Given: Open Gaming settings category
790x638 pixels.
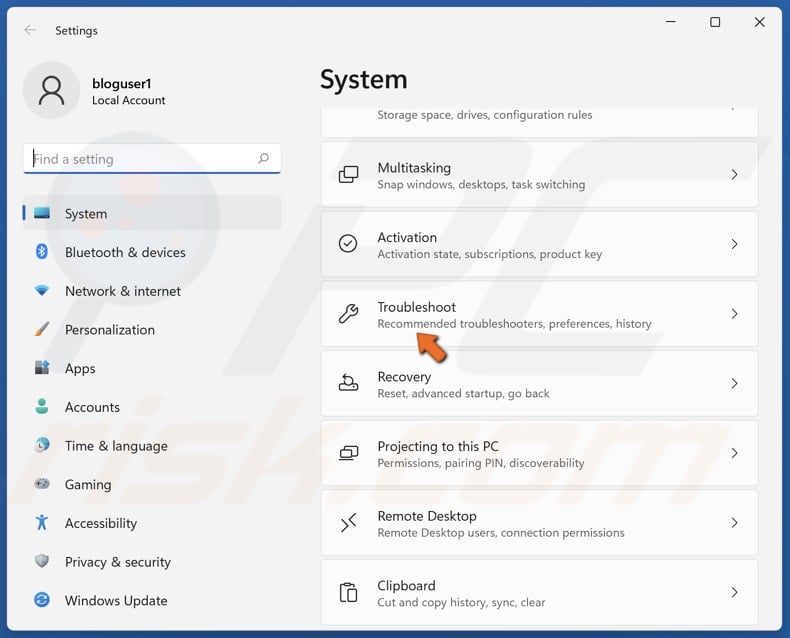Looking at the screenshot, I should click(x=88, y=485).
